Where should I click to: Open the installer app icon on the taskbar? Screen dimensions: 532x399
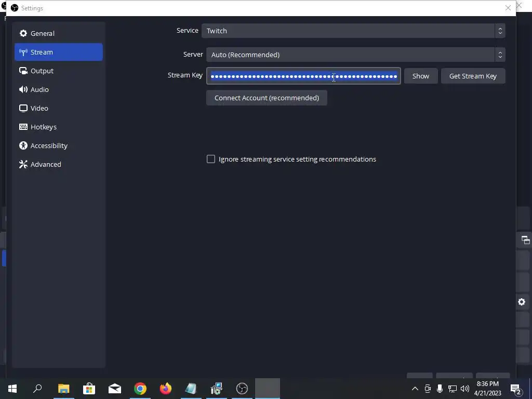(217, 389)
